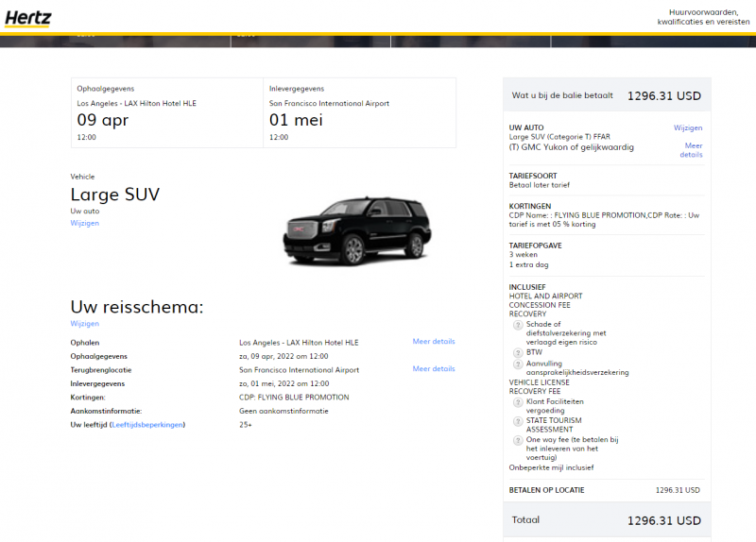Select the Inlevergegevens 01 mei box

pos(360,113)
